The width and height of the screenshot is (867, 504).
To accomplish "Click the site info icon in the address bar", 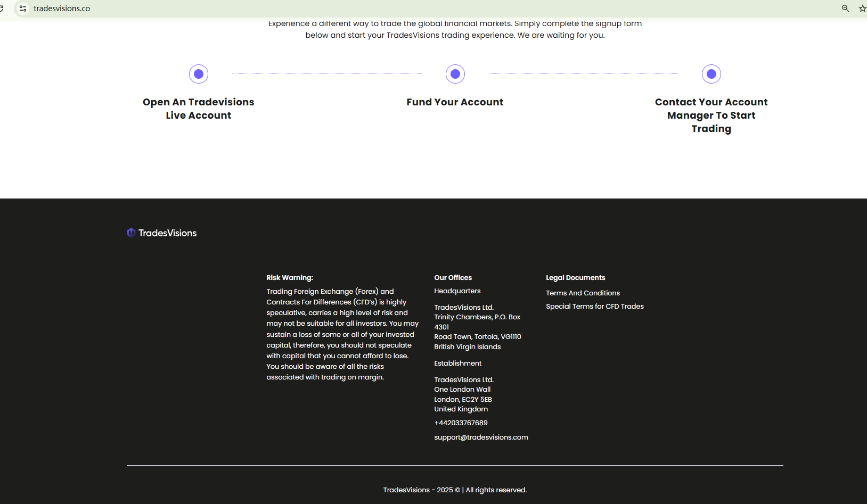I will (x=23, y=9).
